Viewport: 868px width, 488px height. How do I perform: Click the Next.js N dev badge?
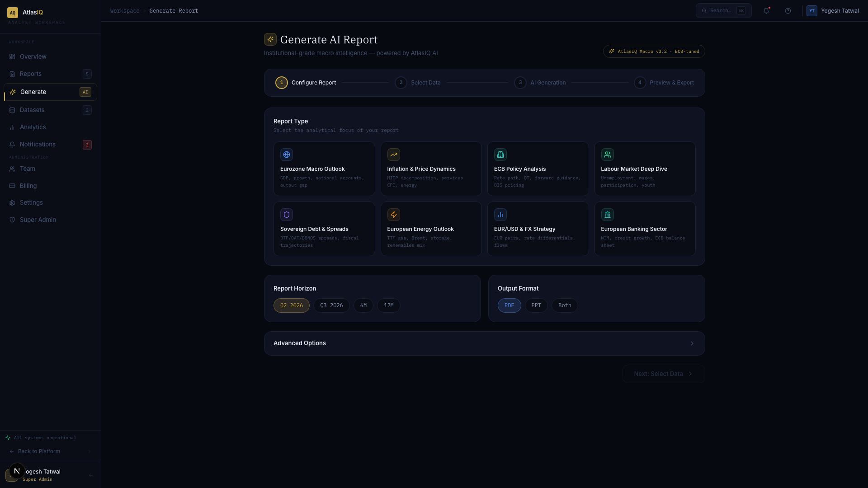(17, 471)
